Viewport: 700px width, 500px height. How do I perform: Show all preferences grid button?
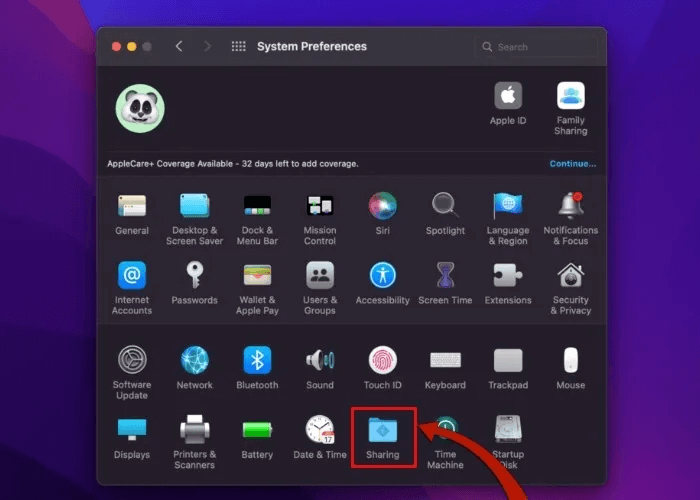coord(238,46)
